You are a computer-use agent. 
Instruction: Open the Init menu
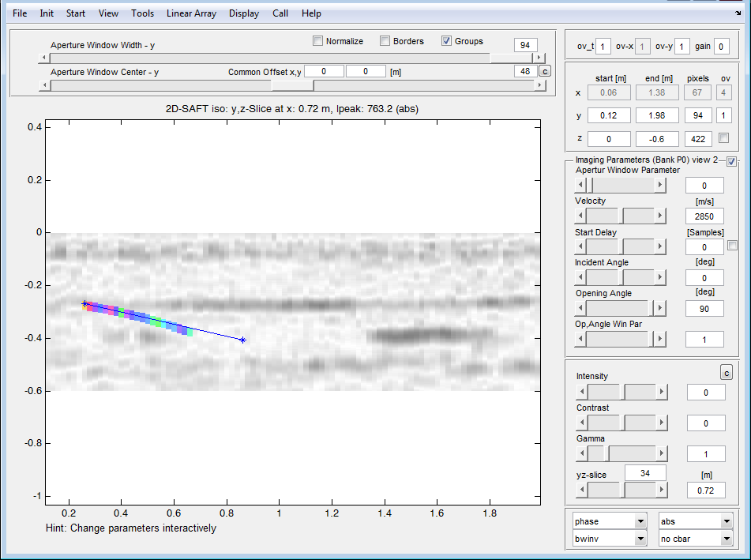pos(47,13)
